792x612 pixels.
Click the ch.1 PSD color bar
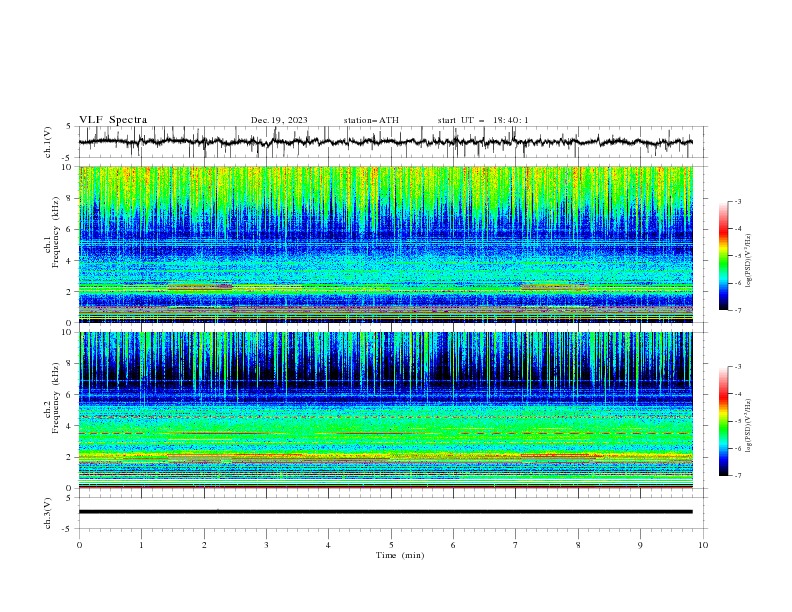pyautogui.click(x=724, y=256)
